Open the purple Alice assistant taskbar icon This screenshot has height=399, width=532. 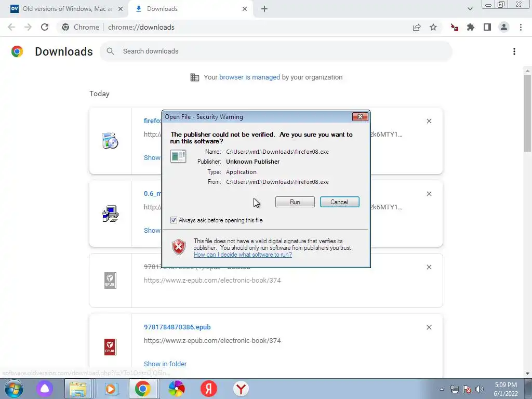[x=45, y=389]
